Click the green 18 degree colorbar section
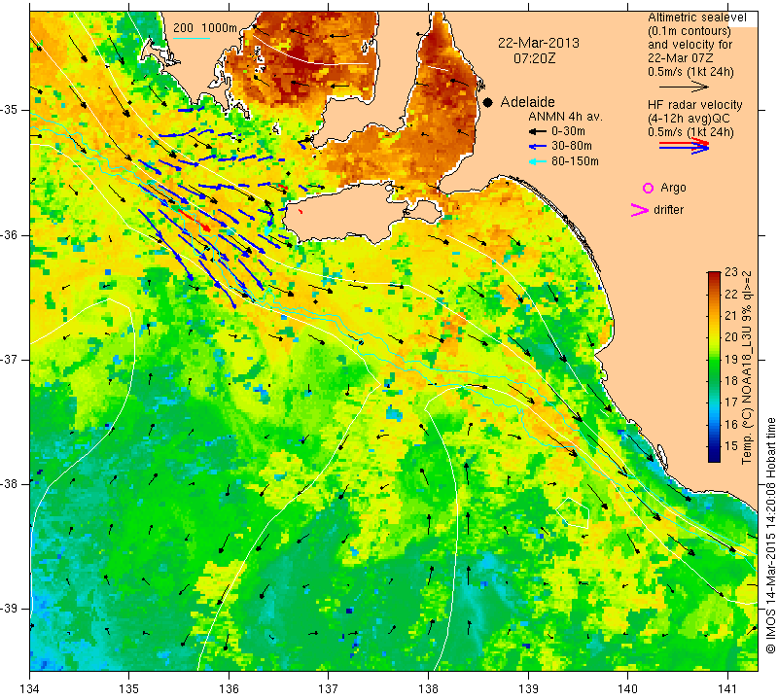Image resolution: width=778 pixels, height=700 pixels. [x=714, y=380]
